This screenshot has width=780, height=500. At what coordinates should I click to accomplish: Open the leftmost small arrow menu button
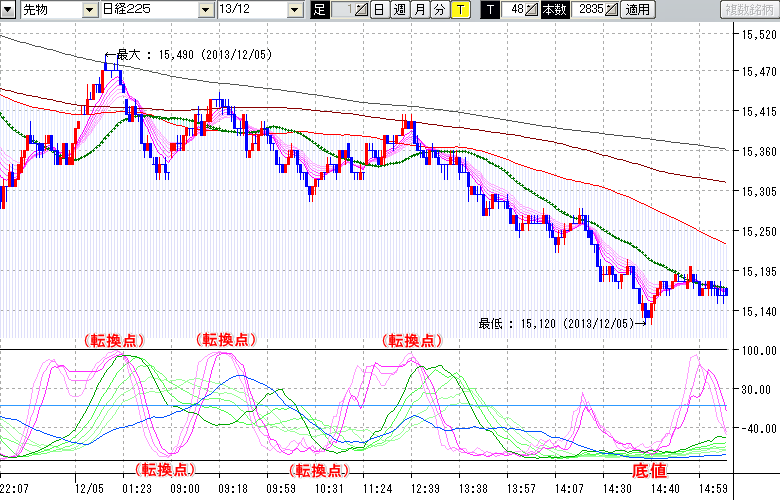pyautogui.click(x=8, y=10)
